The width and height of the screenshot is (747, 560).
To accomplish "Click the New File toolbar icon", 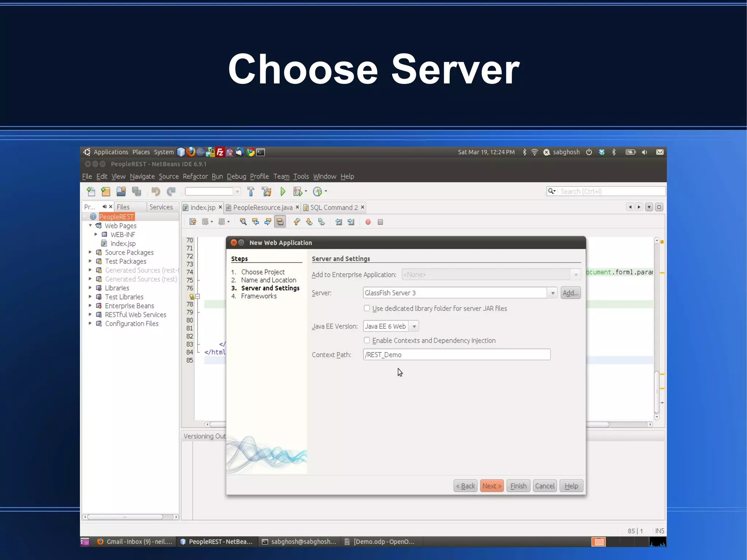I will coord(91,191).
